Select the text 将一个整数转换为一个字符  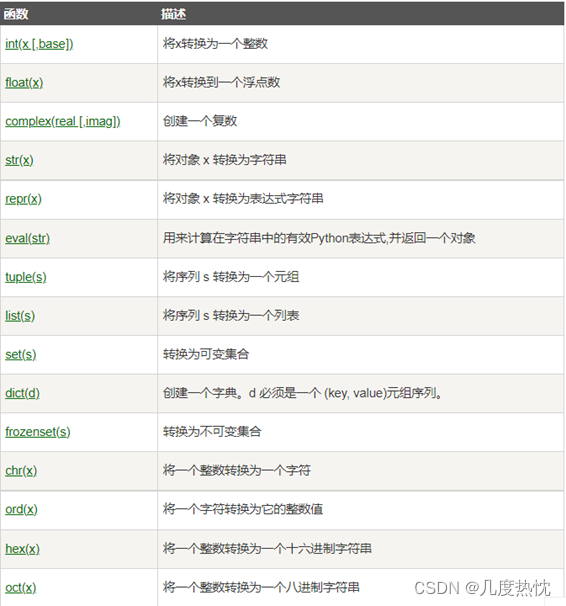[x=237, y=470]
